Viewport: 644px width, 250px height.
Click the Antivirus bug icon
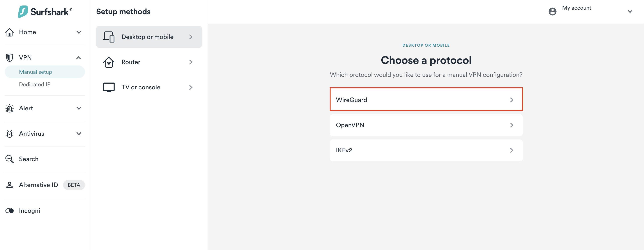[x=9, y=134]
